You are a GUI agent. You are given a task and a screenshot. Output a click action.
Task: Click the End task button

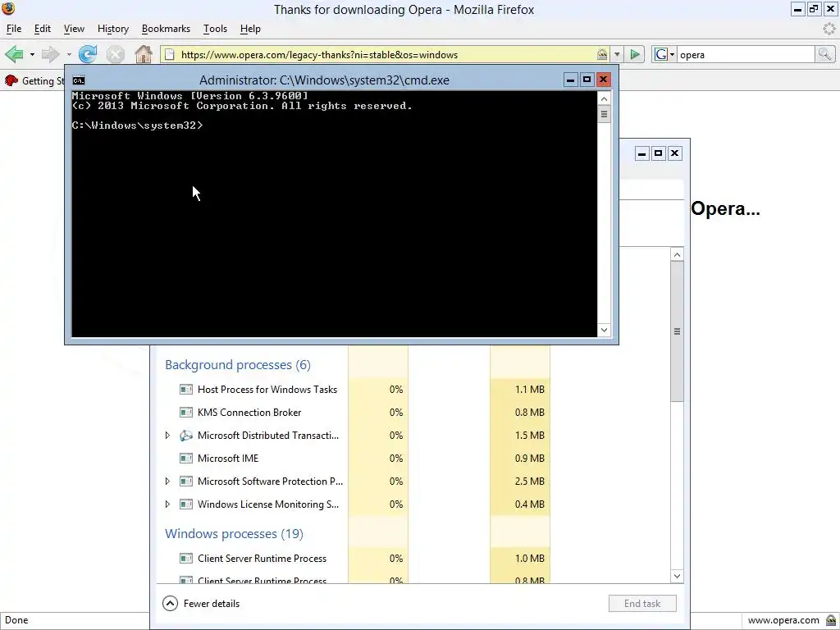point(642,604)
